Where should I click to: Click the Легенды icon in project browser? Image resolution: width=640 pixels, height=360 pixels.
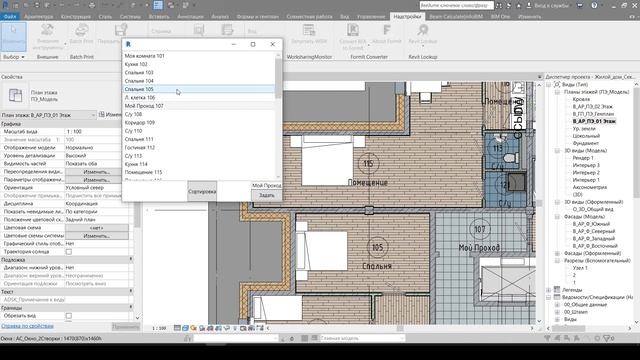(x=557, y=289)
